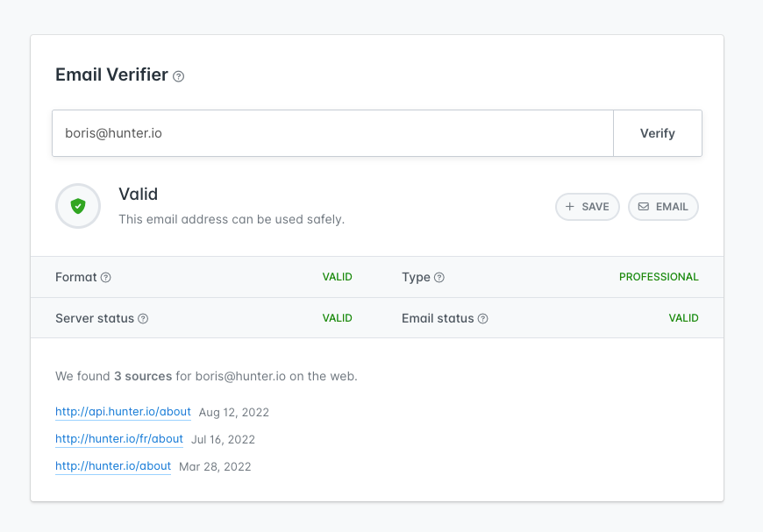
Task: Click the Aug 12, 2022 date
Action: click(x=234, y=413)
